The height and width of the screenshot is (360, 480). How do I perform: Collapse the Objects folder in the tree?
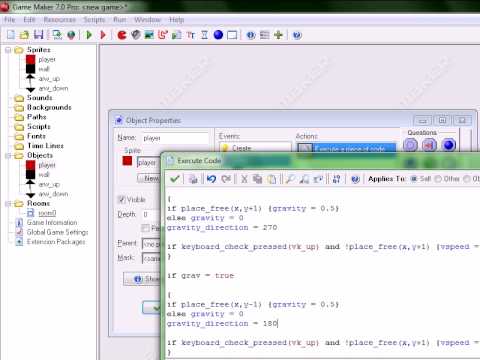click(x=8, y=156)
